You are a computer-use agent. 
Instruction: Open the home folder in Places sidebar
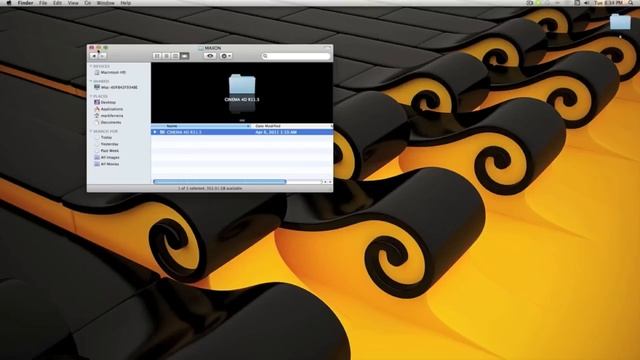pyautogui.click(x=109, y=116)
